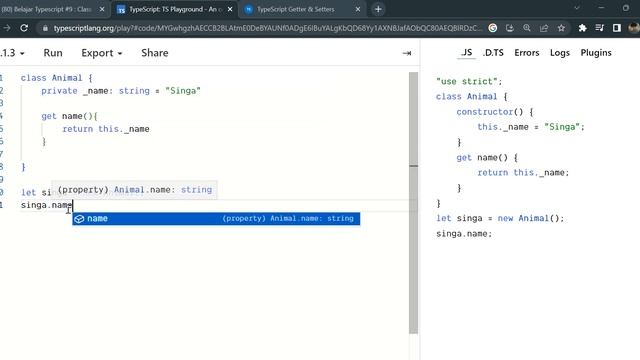
Task: Click 'let singa = new Animal();' in output
Action: (x=500, y=218)
